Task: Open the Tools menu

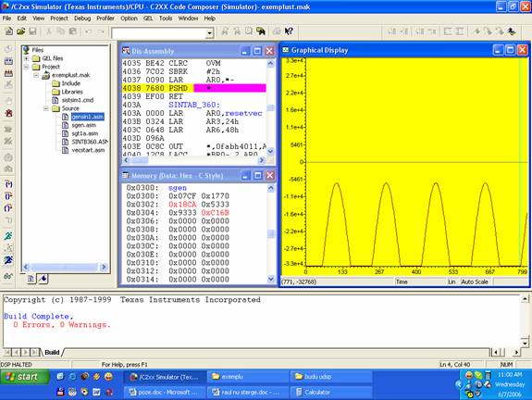Action: [166, 19]
